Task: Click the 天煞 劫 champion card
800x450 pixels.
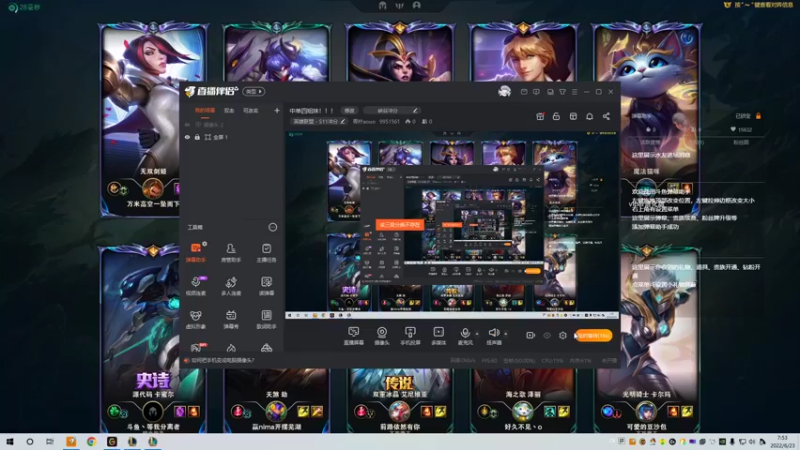Action: [x=276, y=401]
